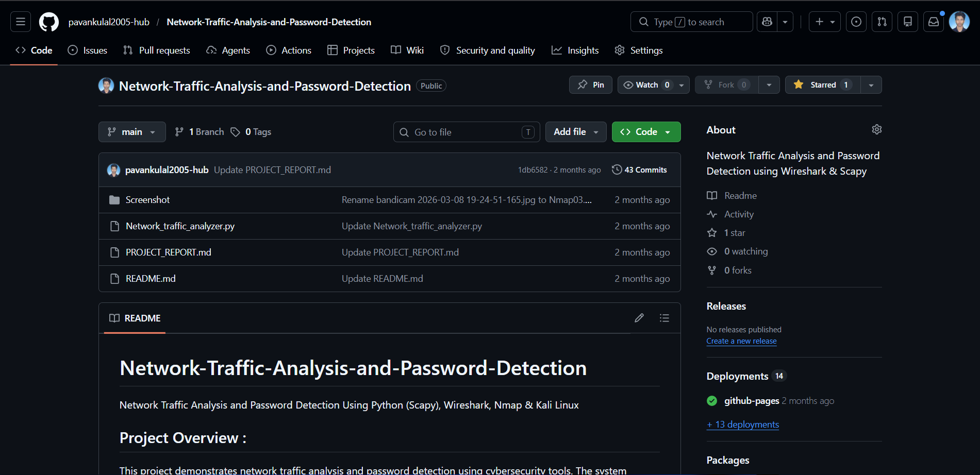Screen dimensions: 980x475
Task: Open the main branch selector dropdown
Action: point(132,132)
